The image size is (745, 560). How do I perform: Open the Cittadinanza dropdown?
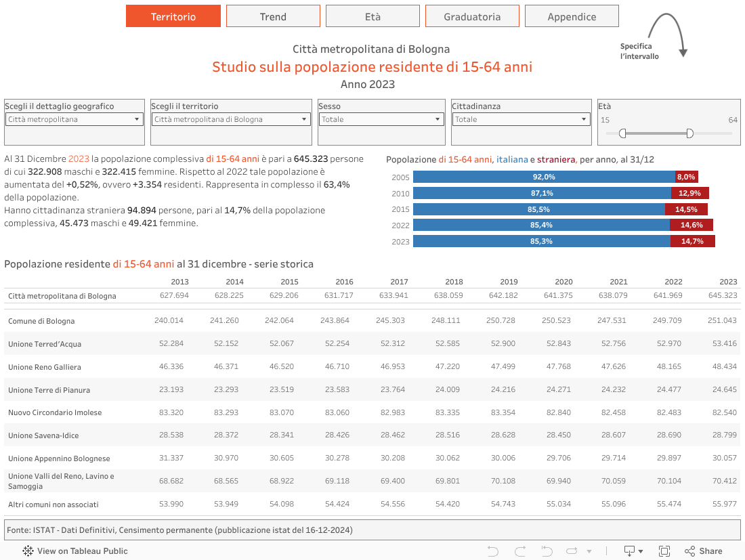pyautogui.click(x=521, y=119)
